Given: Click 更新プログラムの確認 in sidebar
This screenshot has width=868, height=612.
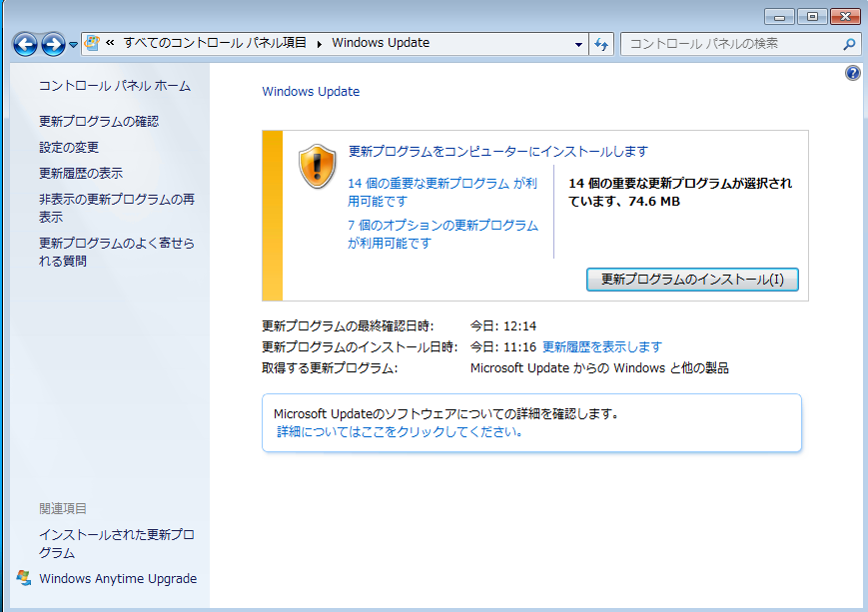Looking at the screenshot, I should [x=99, y=121].
